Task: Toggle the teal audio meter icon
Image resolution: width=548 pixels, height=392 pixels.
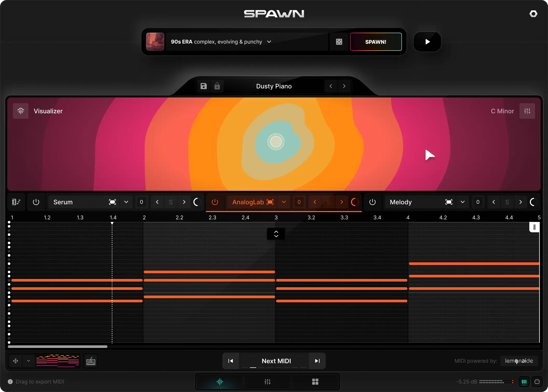Action: click(524, 382)
